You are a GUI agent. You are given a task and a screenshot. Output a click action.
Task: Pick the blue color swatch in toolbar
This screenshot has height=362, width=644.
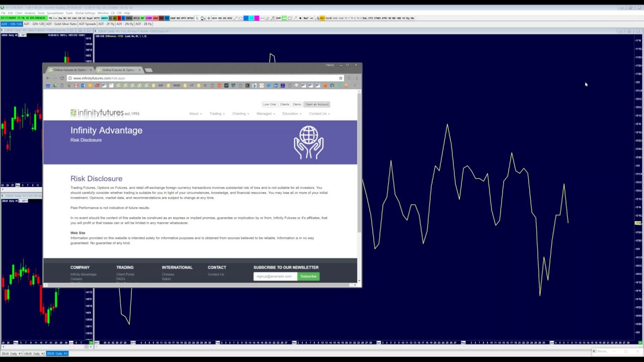coord(246,18)
